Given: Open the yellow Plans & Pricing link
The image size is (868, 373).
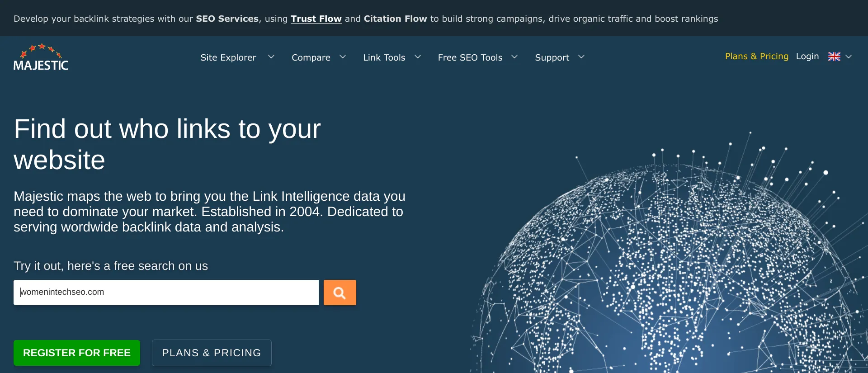Looking at the screenshot, I should pyautogui.click(x=757, y=56).
